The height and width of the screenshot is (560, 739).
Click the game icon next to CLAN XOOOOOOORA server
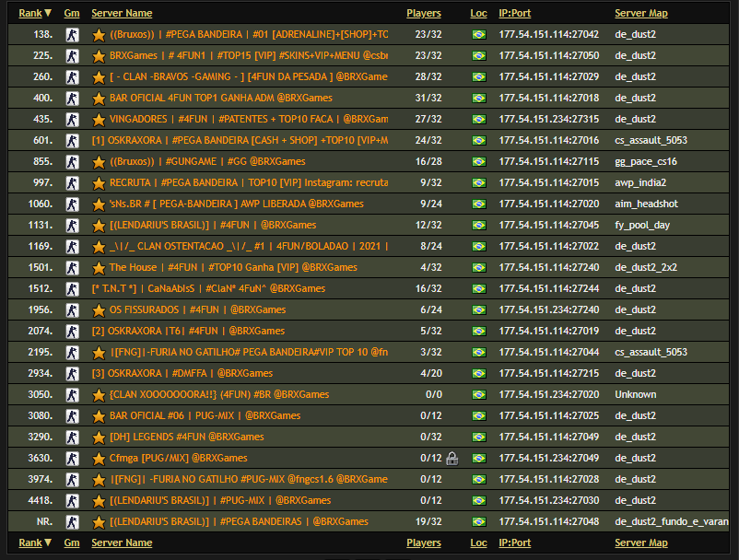[x=72, y=394]
